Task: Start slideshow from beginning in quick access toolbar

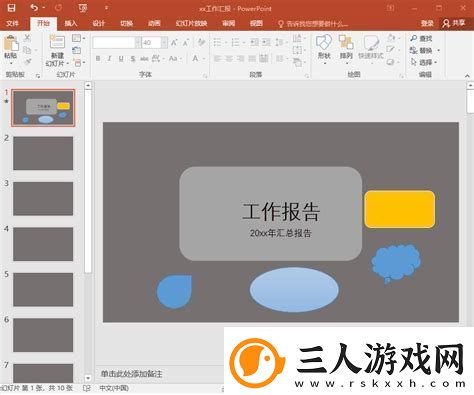Action: click(83, 8)
